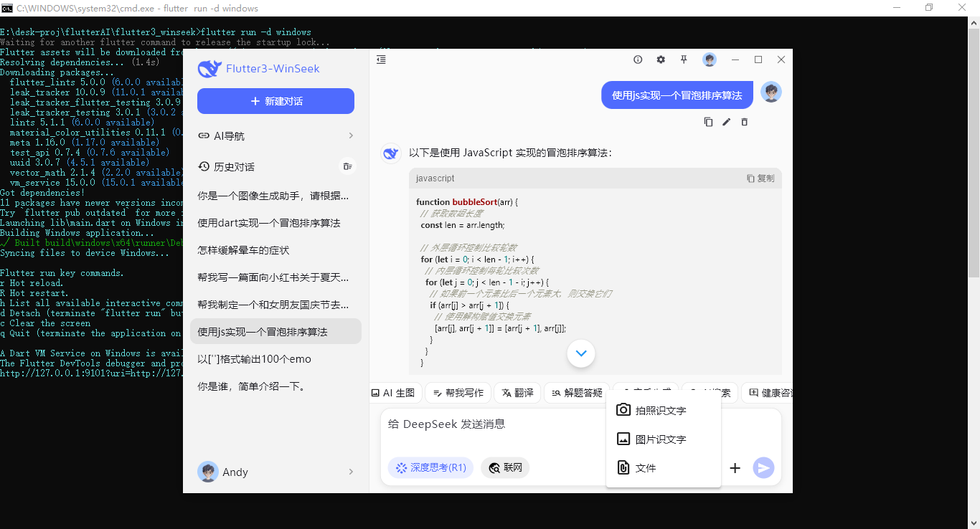Expand the Andy profile chevron

click(x=351, y=472)
